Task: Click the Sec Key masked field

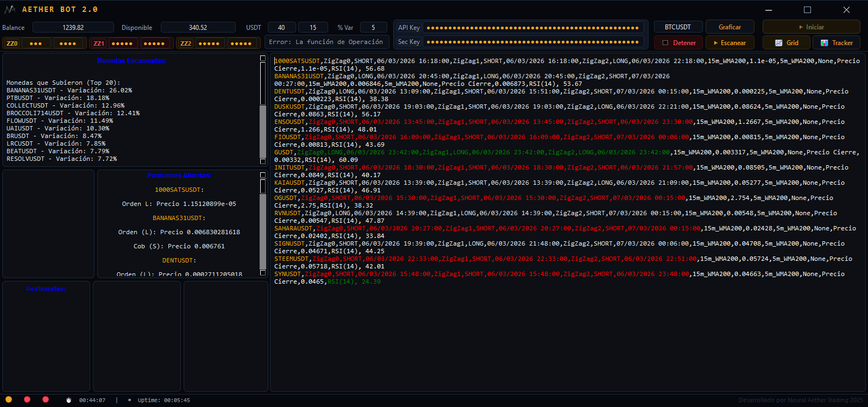Action: (x=533, y=42)
